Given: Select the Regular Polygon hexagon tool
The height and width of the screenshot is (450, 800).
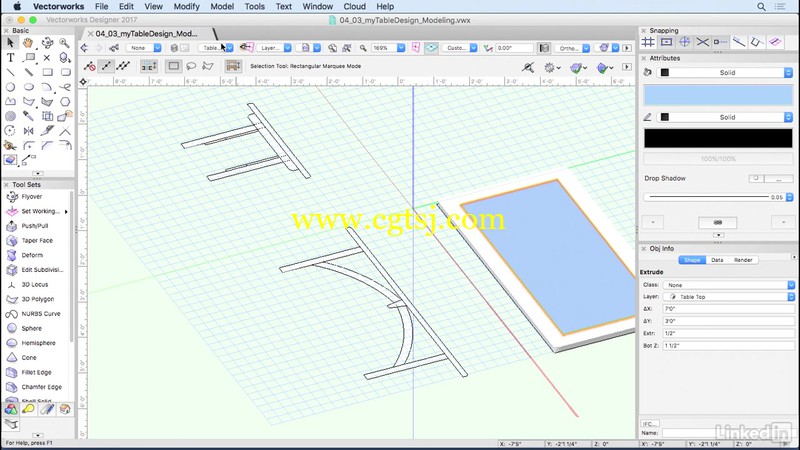Looking at the screenshot, I should [x=65, y=102].
